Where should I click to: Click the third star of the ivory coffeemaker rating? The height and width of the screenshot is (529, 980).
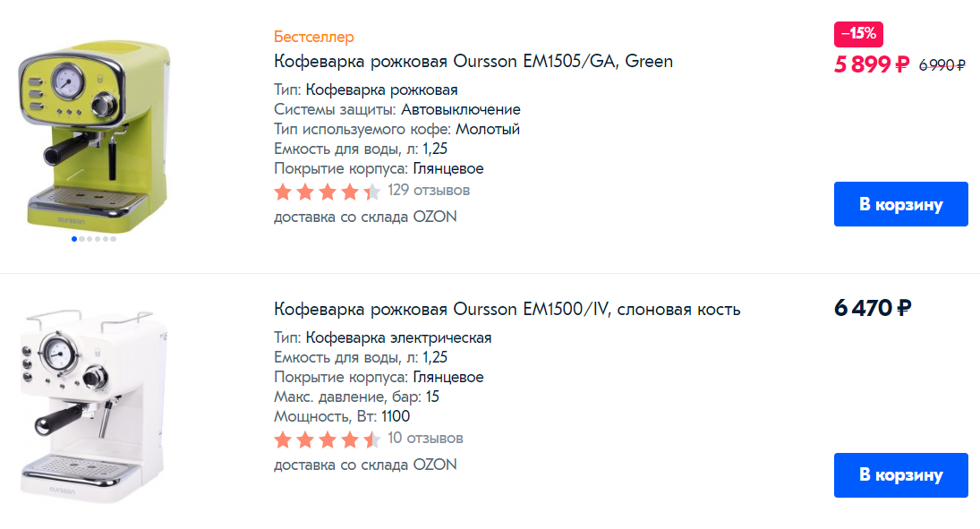tap(328, 439)
